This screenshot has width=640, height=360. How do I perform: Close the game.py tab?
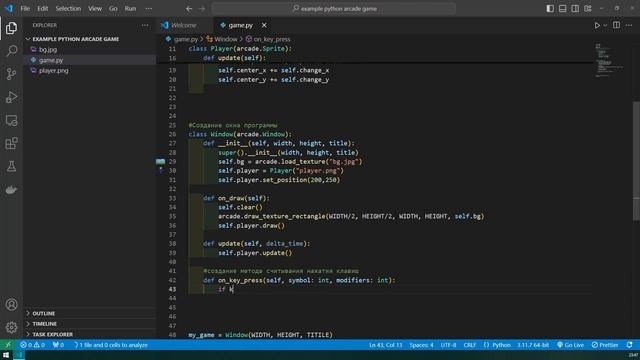[x=264, y=25]
